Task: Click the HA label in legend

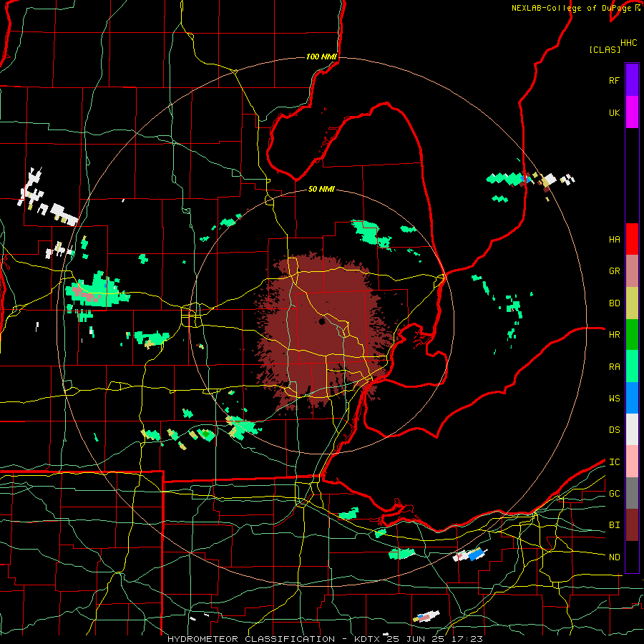Action: (614, 240)
